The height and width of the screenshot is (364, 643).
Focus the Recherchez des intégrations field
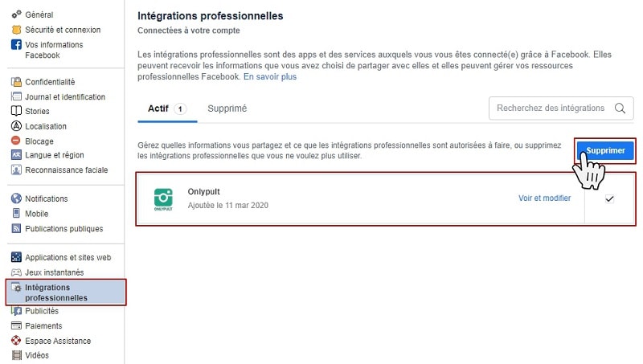(x=551, y=108)
